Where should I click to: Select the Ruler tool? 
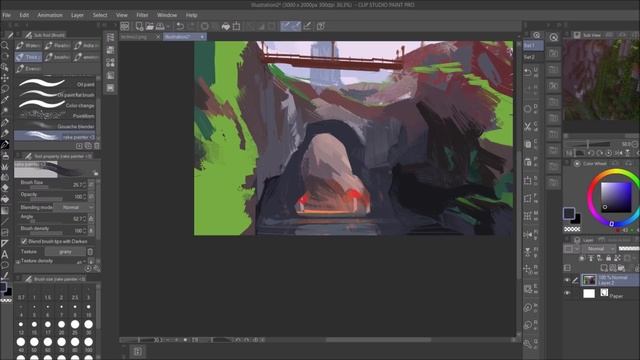(x=5, y=244)
